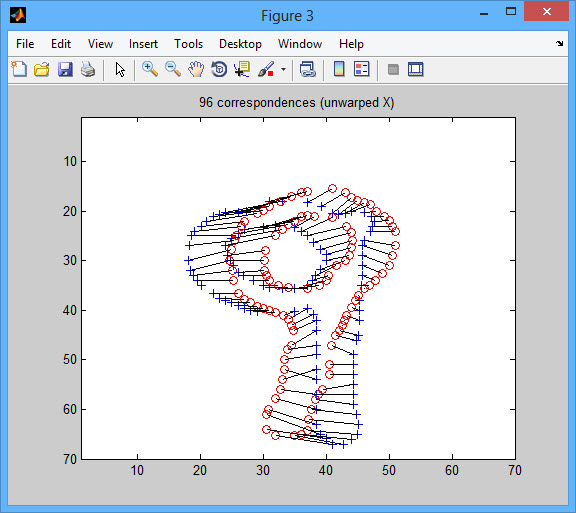
Task: Click the dock figure arrow in the menu bar
Action: point(559,43)
